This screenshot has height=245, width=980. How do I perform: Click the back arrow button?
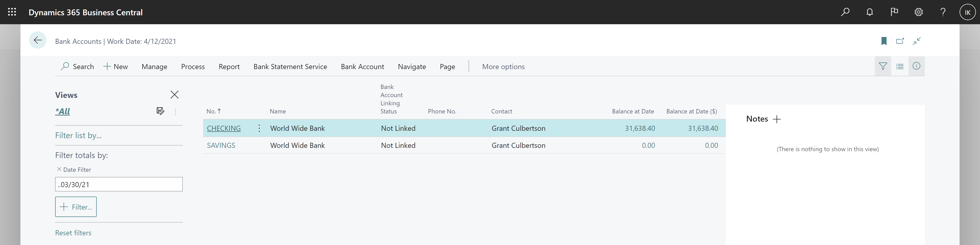[38, 40]
